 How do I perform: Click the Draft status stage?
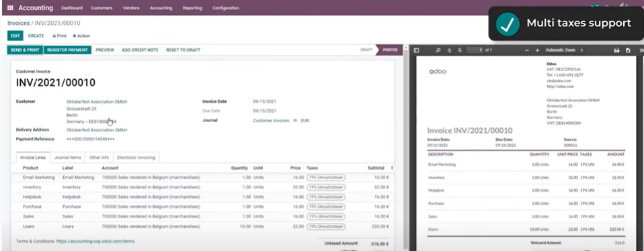pyautogui.click(x=366, y=50)
